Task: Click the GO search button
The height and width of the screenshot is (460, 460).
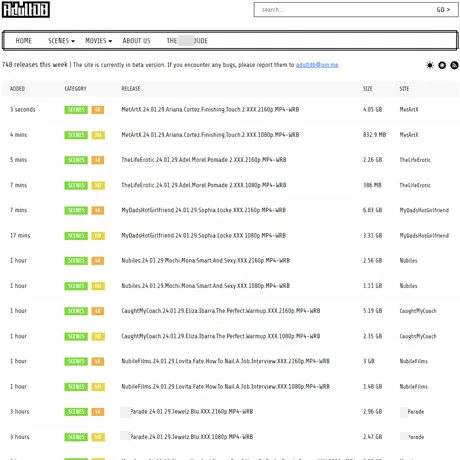Action: (x=443, y=10)
